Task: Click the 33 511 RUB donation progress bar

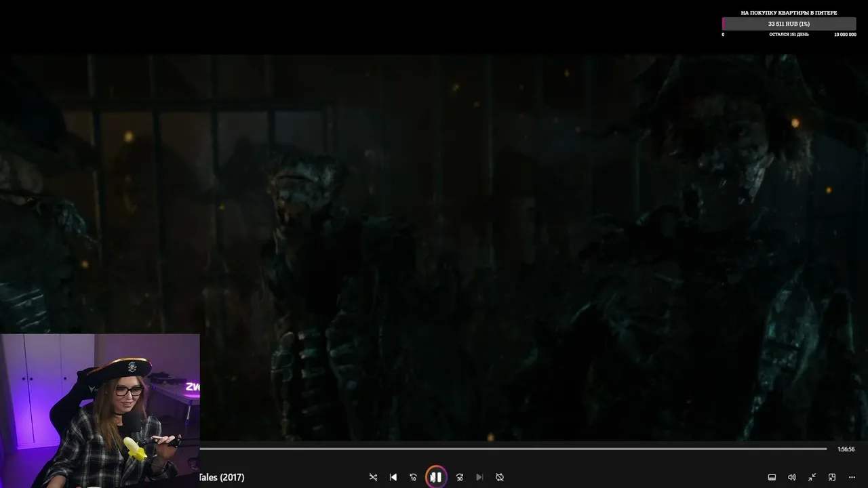Action: (x=789, y=24)
